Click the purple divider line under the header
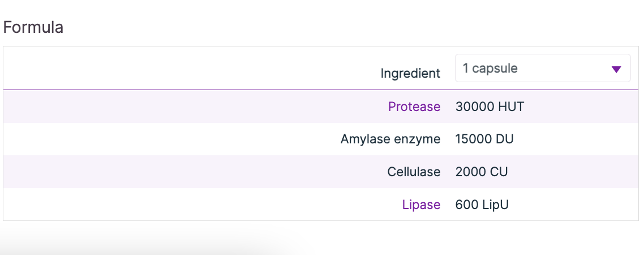 pos(226,90)
